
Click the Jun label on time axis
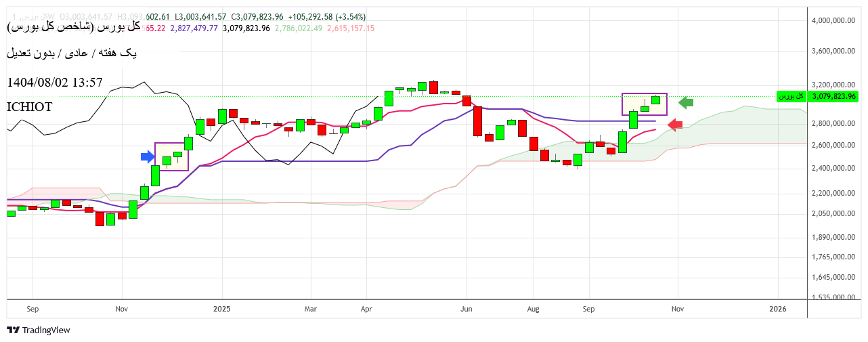466,308
